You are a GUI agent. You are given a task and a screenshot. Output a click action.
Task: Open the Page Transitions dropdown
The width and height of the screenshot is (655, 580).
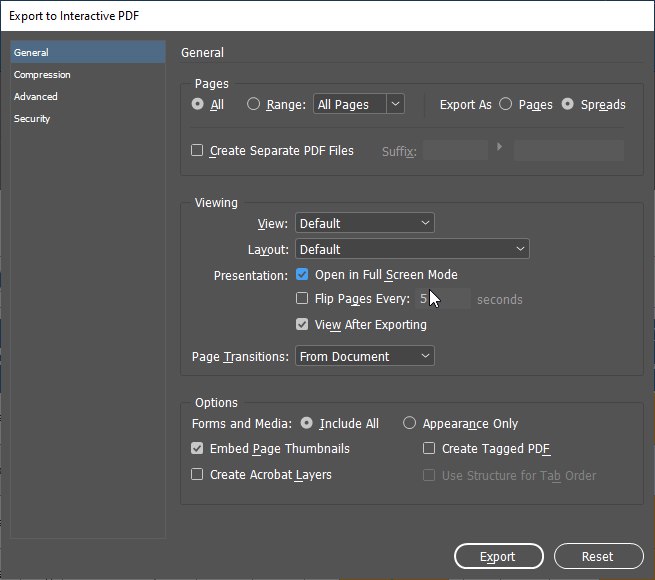(x=365, y=356)
